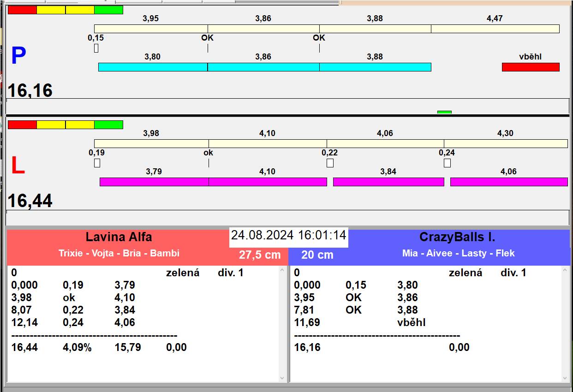Screen dimensions: 573x392
Task: Click the green start light in the P lane
Action: pos(108,10)
